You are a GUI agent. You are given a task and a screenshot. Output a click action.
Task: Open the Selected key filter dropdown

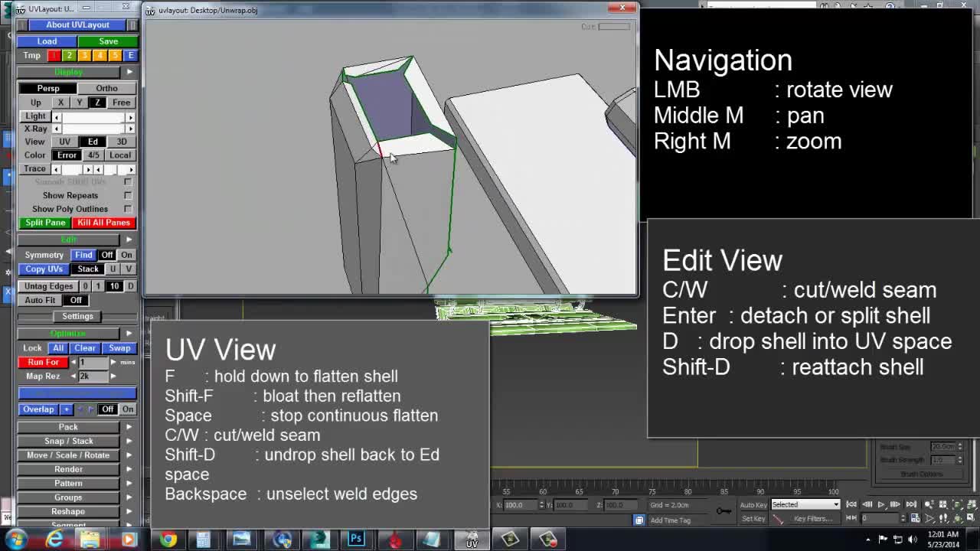(805, 504)
